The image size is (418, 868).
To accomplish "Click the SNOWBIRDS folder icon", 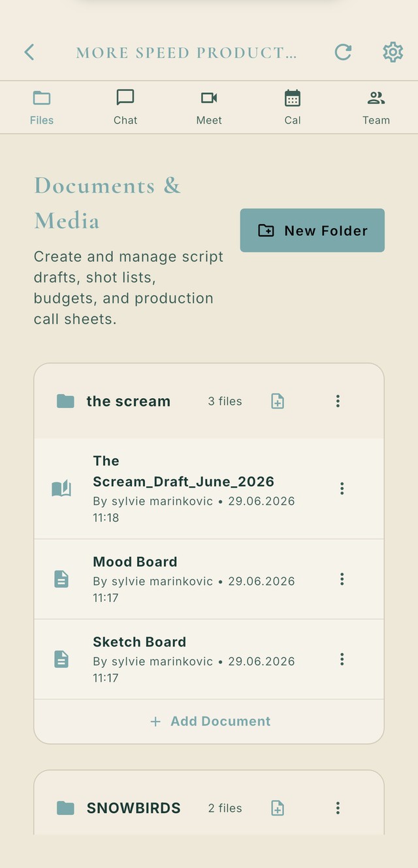I will pyautogui.click(x=65, y=809).
